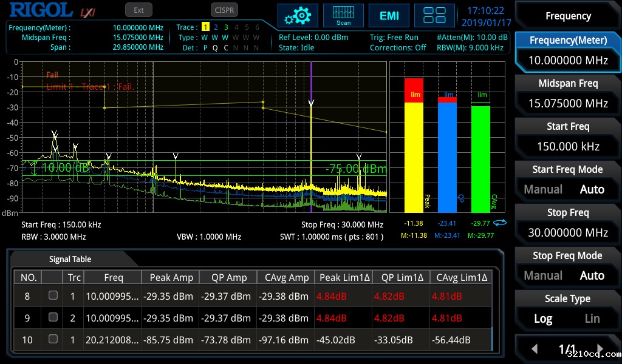The width and height of the screenshot is (622, 364).
Task: Select the Signal Table tab
Action: [x=70, y=259]
